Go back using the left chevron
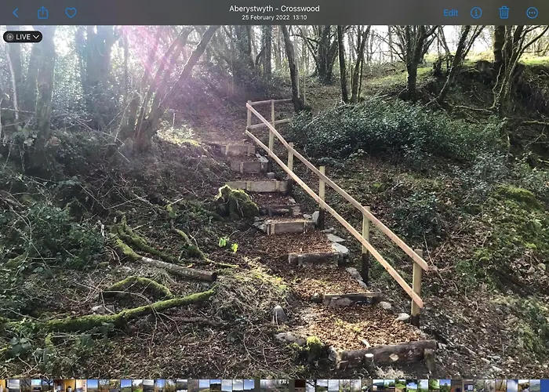This screenshot has width=549, height=392. [16, 13]
